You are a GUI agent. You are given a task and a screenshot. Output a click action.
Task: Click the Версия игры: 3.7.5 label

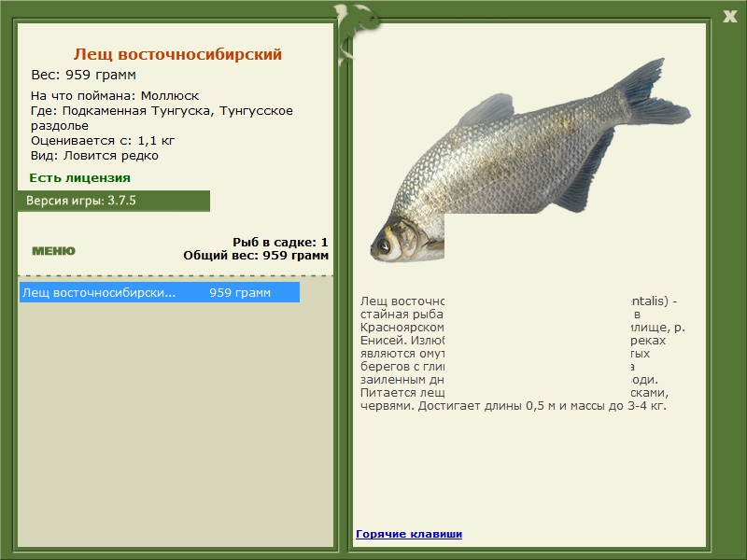coord(81,201)
